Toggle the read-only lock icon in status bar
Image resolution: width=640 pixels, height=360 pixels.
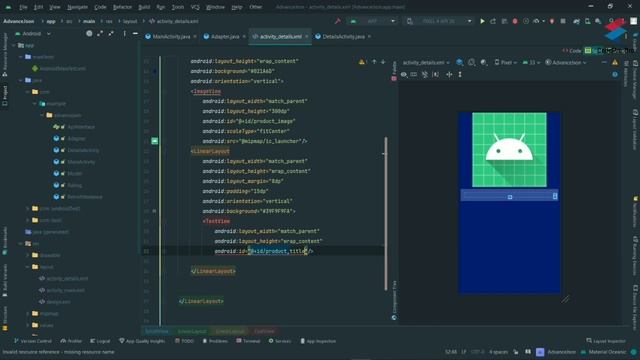[x=516, y=352]
